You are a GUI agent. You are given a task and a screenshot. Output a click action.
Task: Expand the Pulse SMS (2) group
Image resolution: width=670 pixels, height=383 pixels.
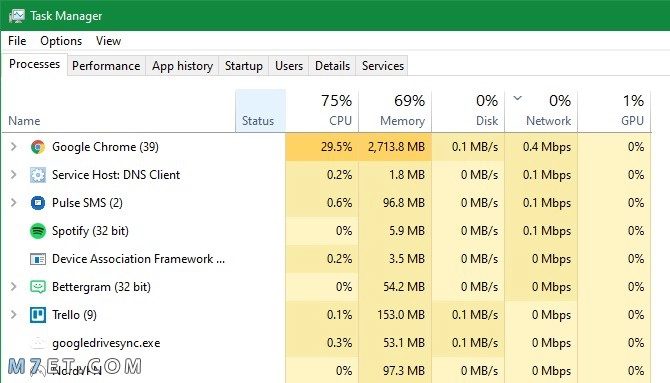point(14,203)
